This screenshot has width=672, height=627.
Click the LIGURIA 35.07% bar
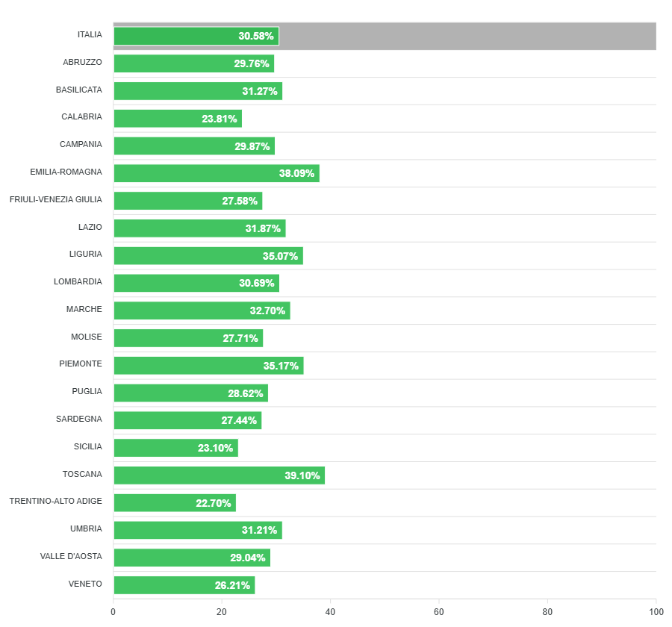pos(208,256)
